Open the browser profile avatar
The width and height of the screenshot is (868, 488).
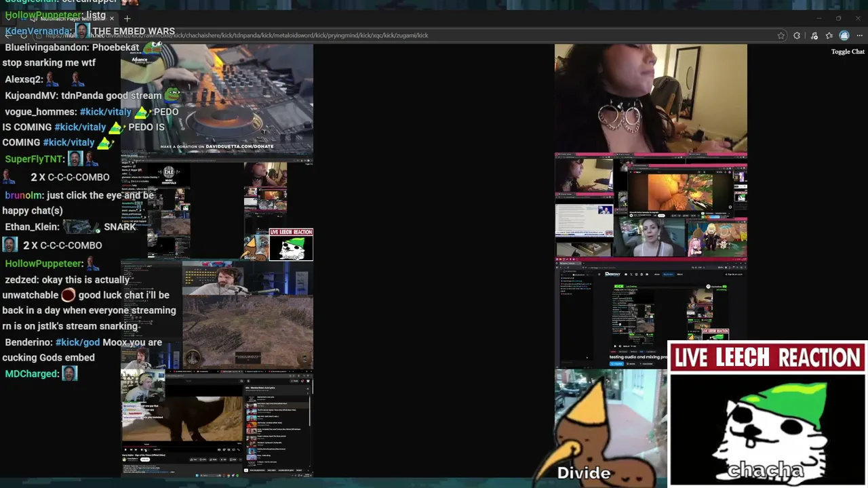pyautogui.click(x=844, y=35)
